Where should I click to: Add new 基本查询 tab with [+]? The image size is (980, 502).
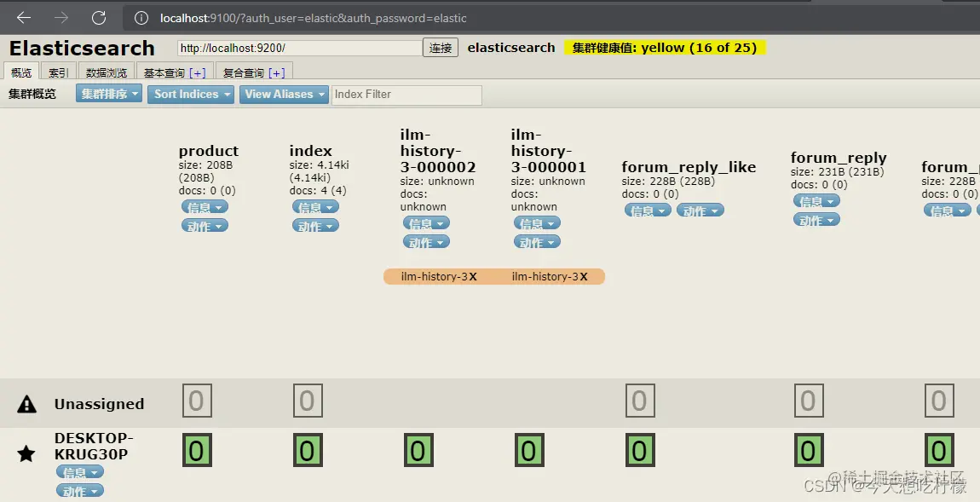[x=198, y=73]
